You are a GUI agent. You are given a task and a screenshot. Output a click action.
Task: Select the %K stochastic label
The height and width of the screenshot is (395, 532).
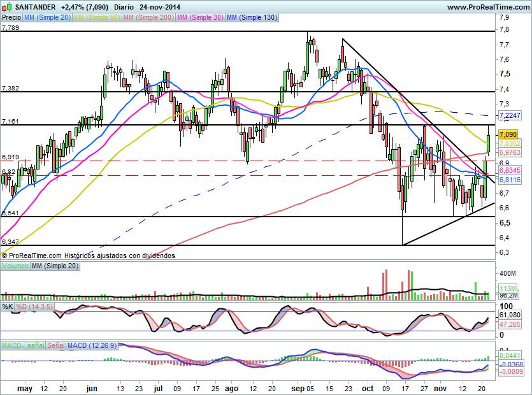point(8,307)
